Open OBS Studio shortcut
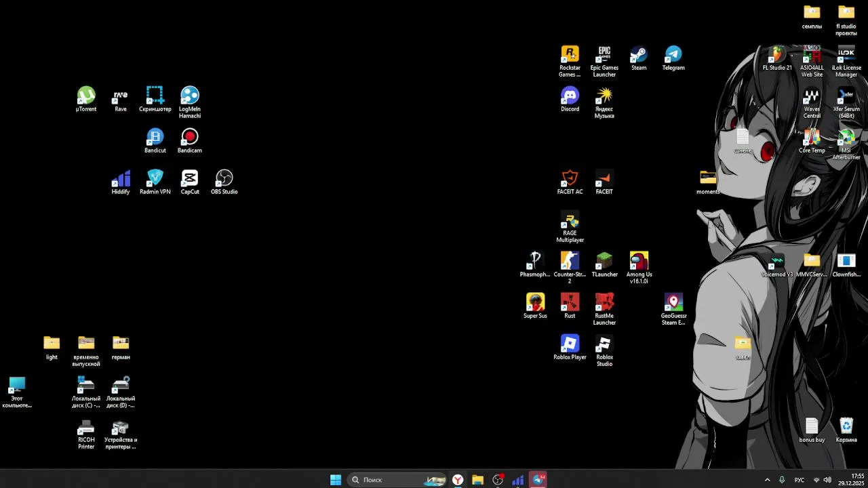This screenshot has width=868, height=488. click(x=224, y=182)
